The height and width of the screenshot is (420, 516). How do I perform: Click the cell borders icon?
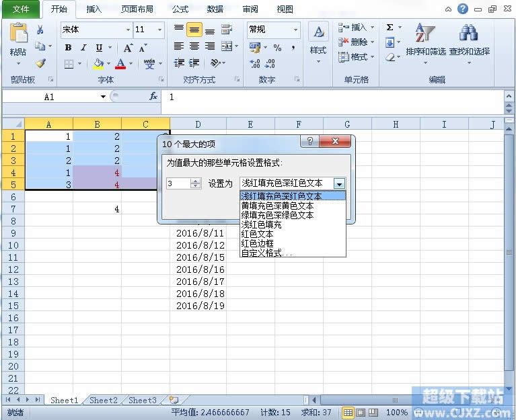[69, 64]
